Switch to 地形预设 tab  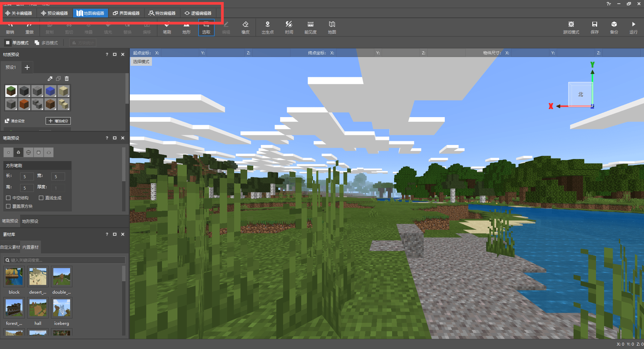click(x=30, y=221)
